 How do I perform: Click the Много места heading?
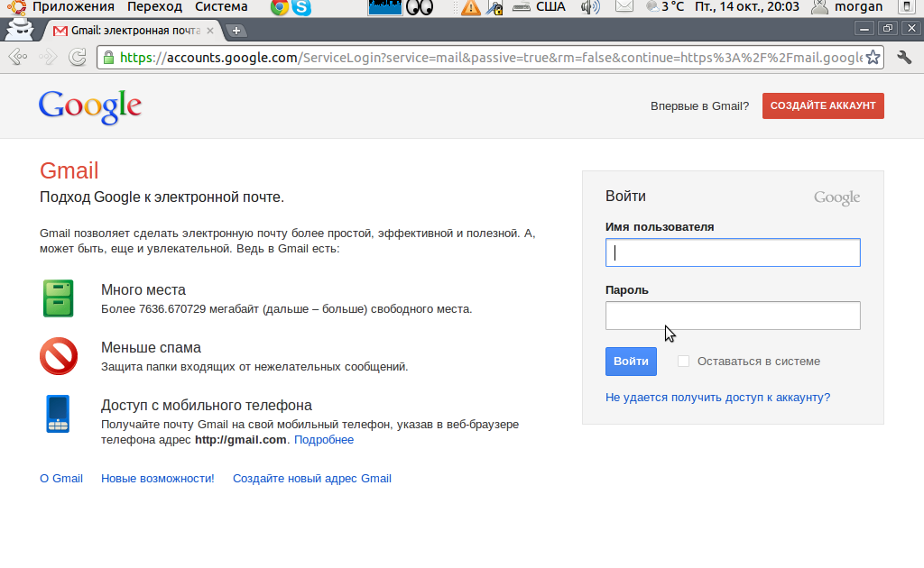coord(143,289)
